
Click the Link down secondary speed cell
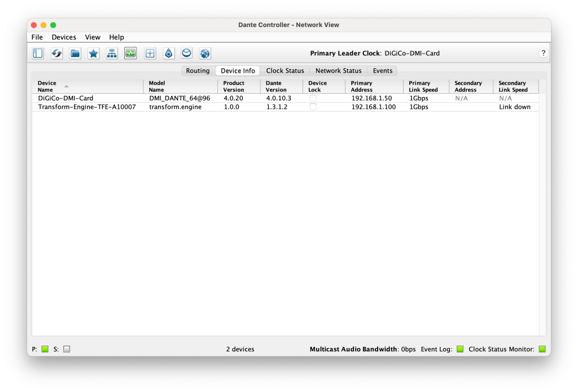click(515, 107)
